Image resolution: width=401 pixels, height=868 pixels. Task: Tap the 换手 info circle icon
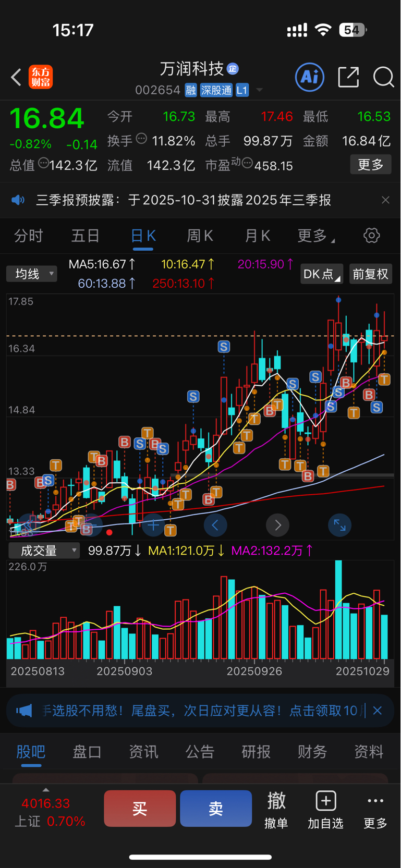tap(141, 139)
